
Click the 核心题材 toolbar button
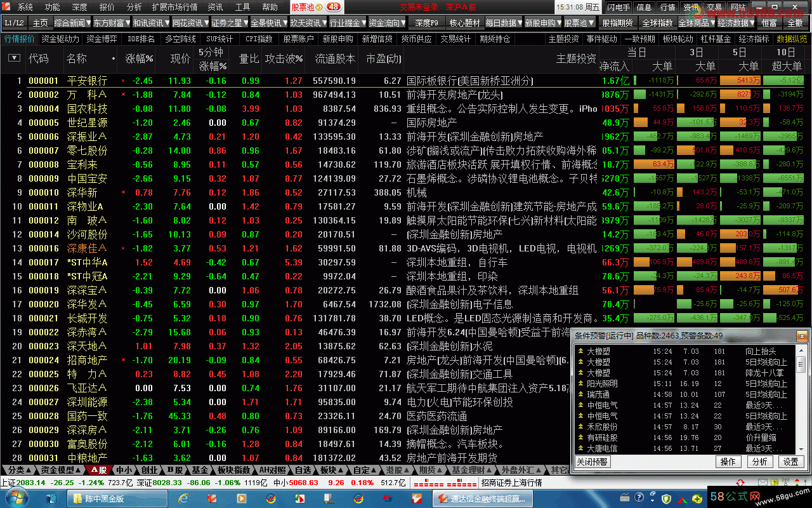pyautogui.click(x=464, y=23)
